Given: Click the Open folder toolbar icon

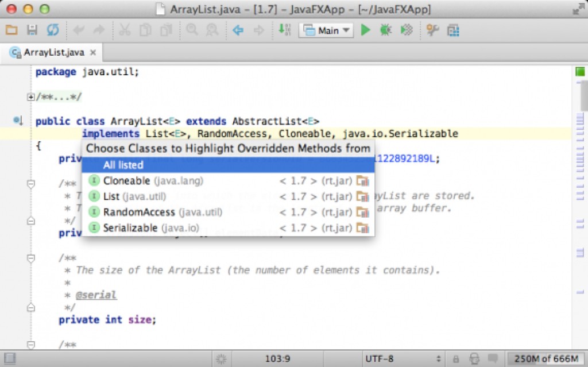Looking at the screenshot, I should [11, 30].
